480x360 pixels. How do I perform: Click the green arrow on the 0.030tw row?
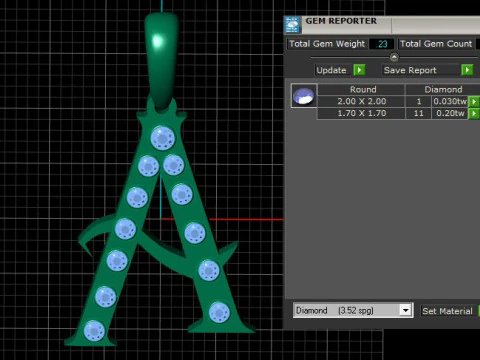pyautogui.click(x=474, y=101)
